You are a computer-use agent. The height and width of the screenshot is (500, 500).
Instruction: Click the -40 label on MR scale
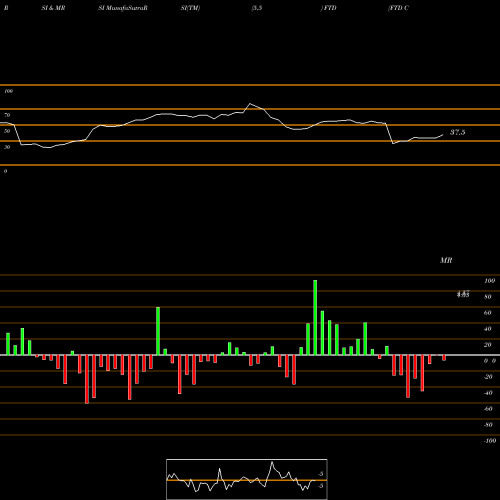pos(488,393)
